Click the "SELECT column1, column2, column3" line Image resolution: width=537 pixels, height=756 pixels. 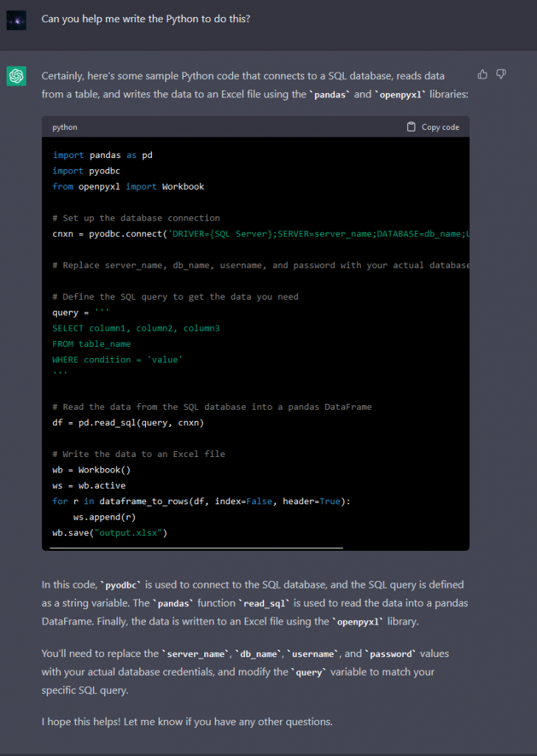tap(136, 328)
